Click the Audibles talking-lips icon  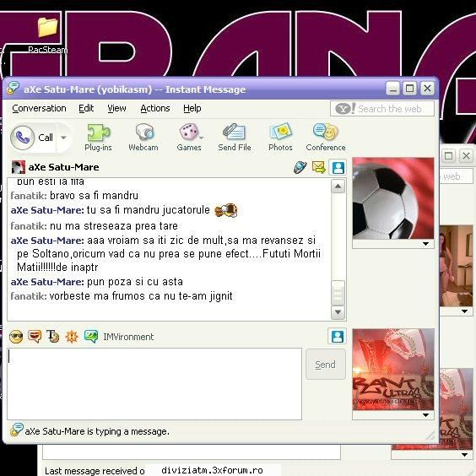tap(35, 337)
